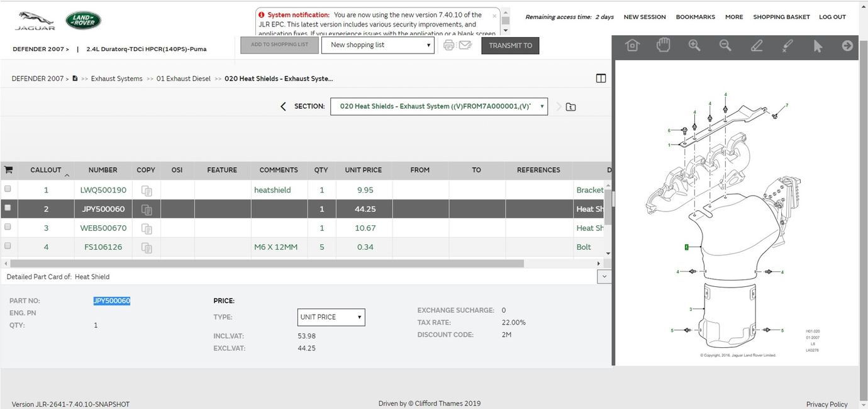Select checkbox for JPY500060 row
This screenshot has height=409, width=868.
pyautogui.click(x=8, y=208)
